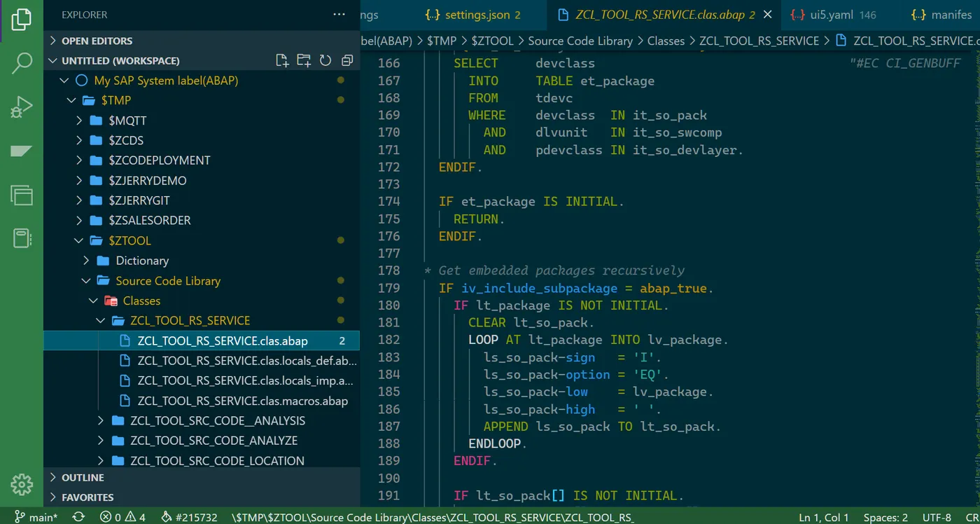Open the Manage gear settings
This screenshot has width=980, height=524.
pyautogui.click(x=22, y=484)
